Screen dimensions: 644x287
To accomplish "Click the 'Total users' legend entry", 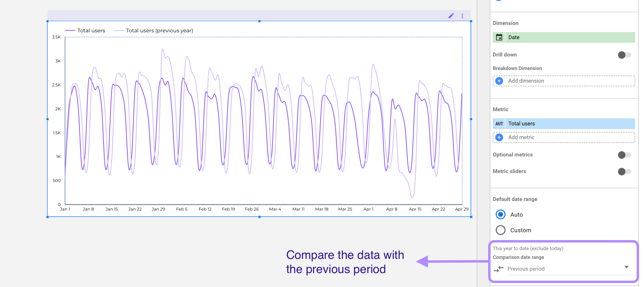I will point(85,31).
